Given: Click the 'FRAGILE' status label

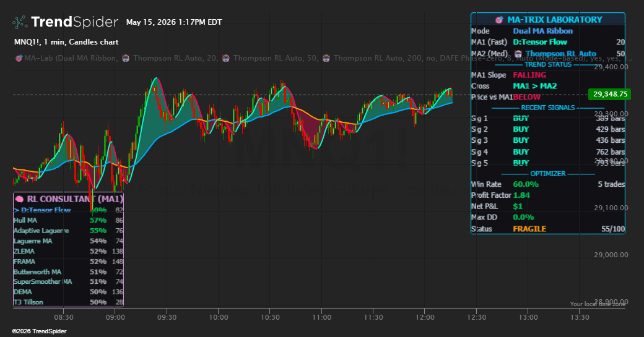Looking at the screenshot, I should pos(529,229).
